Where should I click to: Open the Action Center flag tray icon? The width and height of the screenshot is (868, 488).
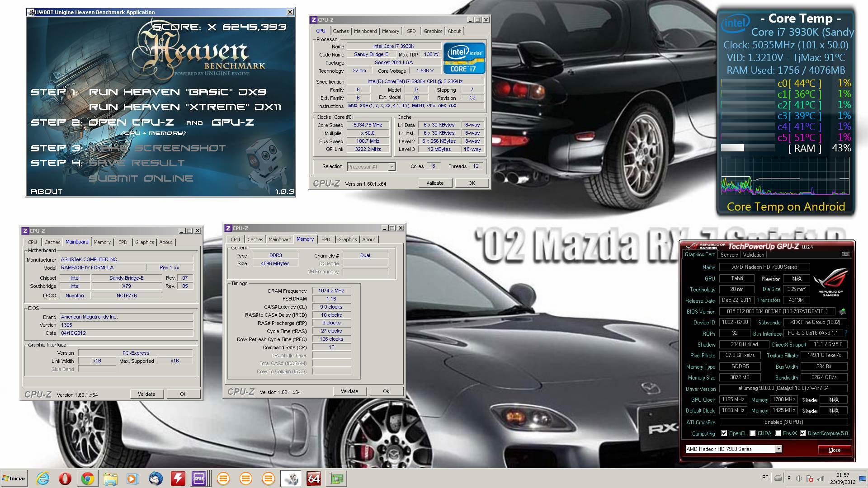coord(810,479)
